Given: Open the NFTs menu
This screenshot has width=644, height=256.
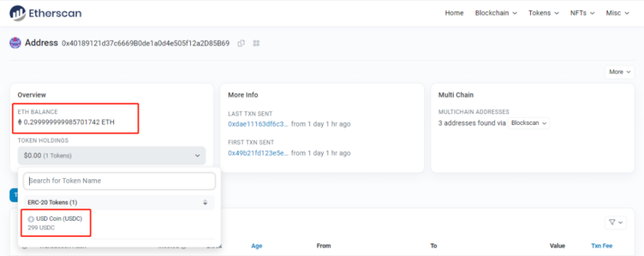Looking at the screenshot, I should pos(582,13).
